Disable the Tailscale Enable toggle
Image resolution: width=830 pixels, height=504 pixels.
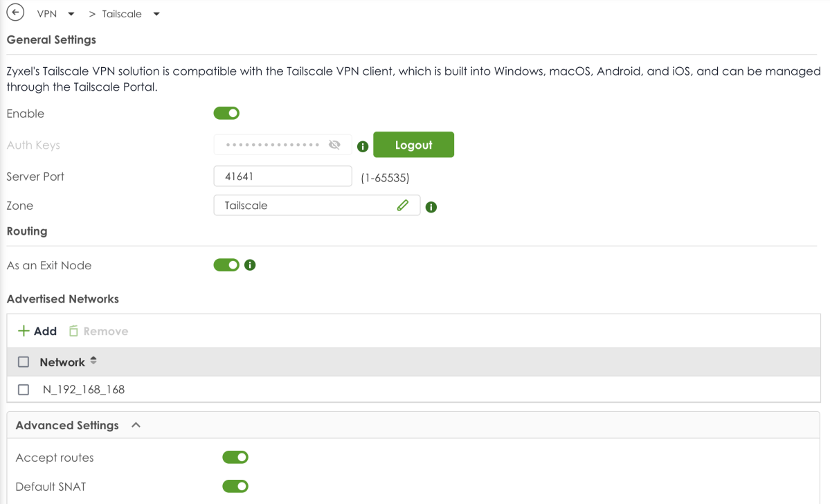tap(226, 113)
